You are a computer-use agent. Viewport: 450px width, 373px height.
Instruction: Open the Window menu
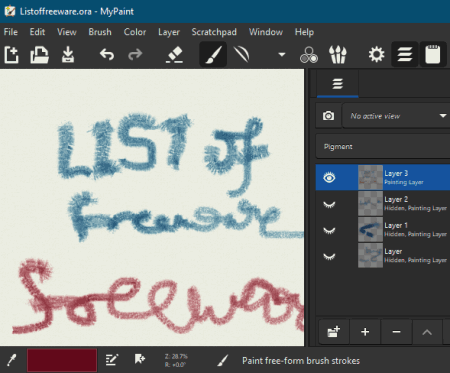click(x=266, y=32)
